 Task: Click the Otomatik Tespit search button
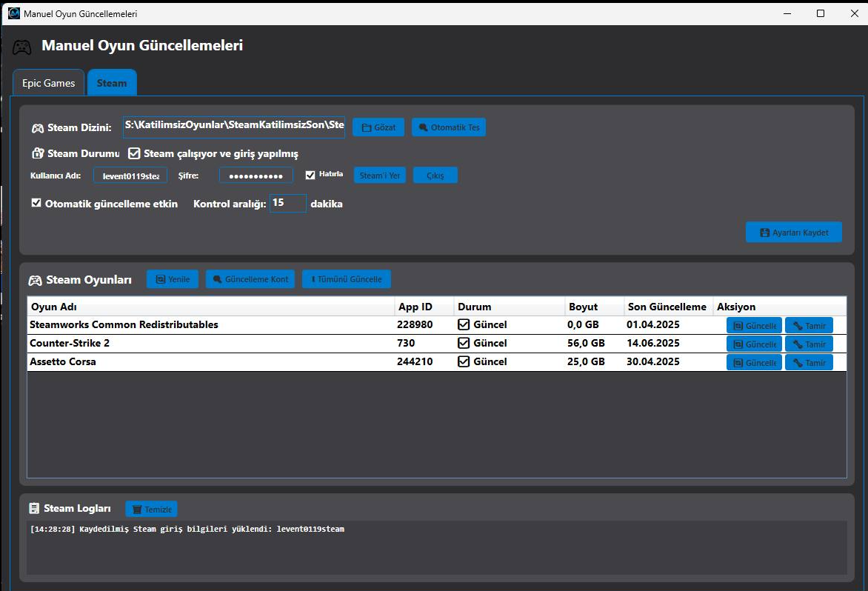449,127
